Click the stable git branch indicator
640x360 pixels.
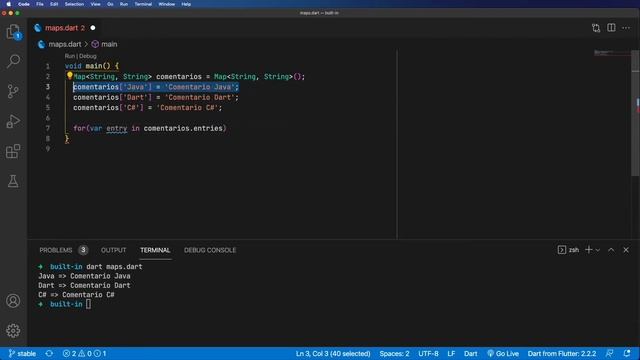click(22, 353)
